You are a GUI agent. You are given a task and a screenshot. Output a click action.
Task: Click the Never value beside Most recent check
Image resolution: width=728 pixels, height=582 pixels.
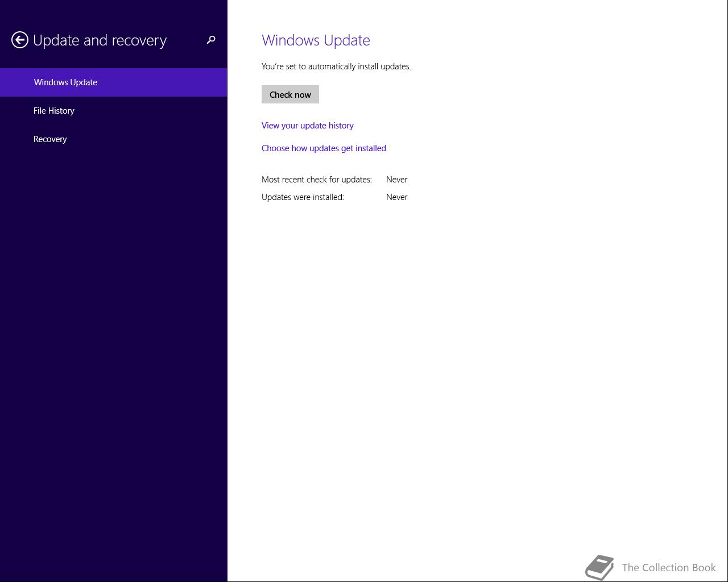tap(397, 180)
